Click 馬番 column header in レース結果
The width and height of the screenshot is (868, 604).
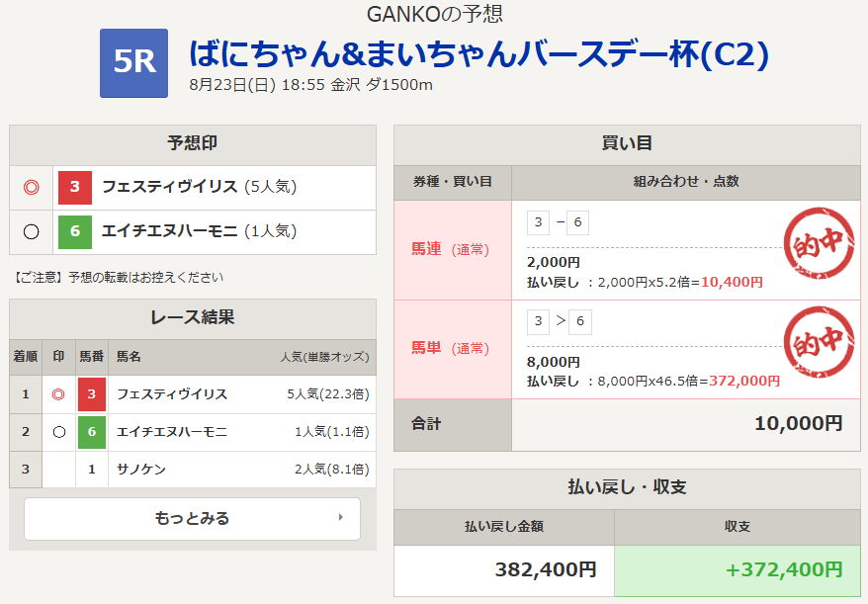pyautogui.click(x=92, y=357)
